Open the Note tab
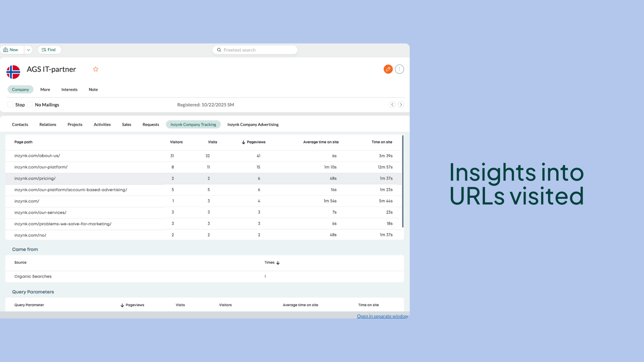 click(93, 89)
